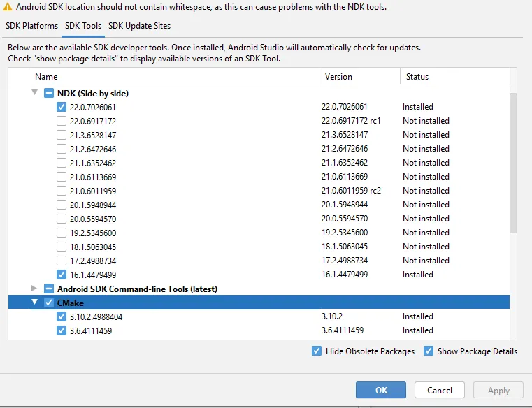
Task: Check NDK 20.1.5948944 checkbox
Action: click(62, 205)
